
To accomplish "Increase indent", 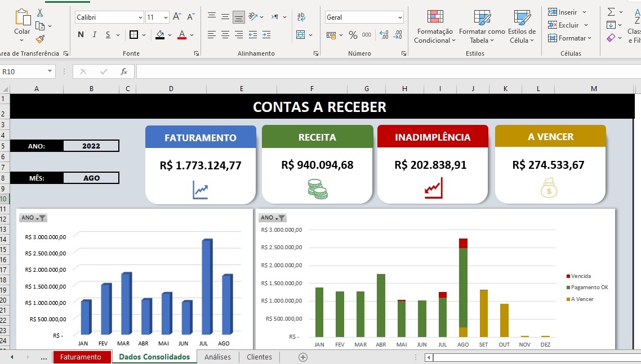I will pyautogui.click(x=266, y=35).
